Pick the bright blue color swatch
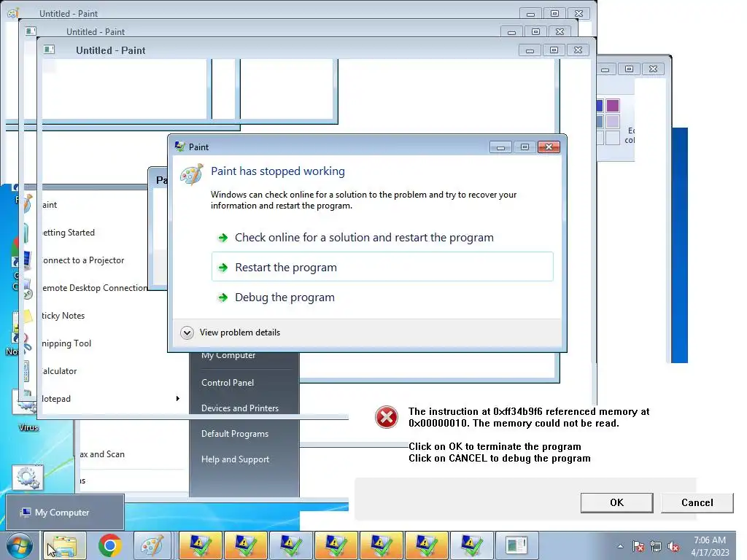This screenshot has height=560, width=747. (x=600, y=105)
